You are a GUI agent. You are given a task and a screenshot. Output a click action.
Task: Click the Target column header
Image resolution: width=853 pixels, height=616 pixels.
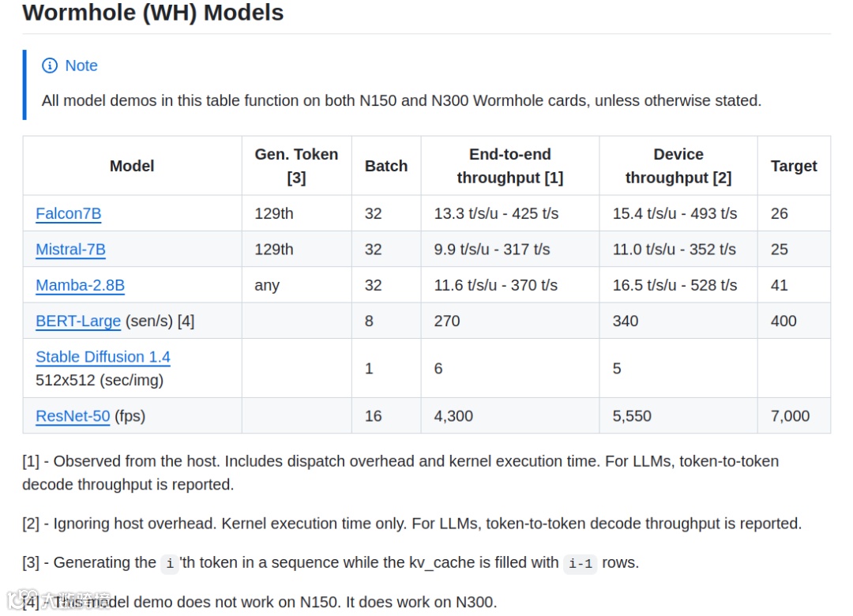tap(794, 166)
